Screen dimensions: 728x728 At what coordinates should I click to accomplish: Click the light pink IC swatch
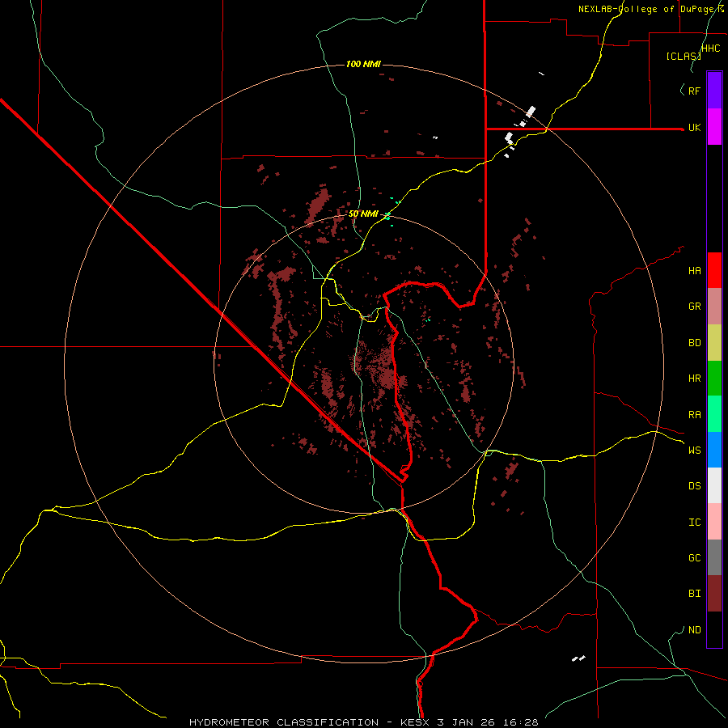(x=714, y=522)
